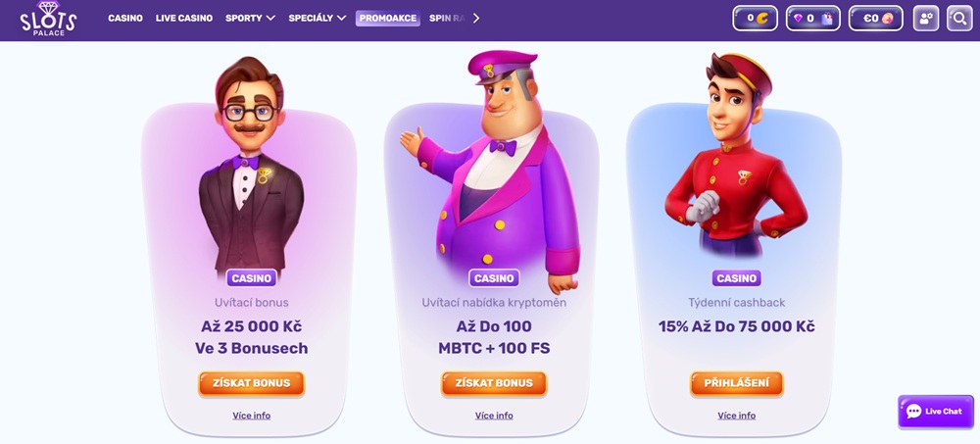Viewport: 980px width, 444px height.
Task: Click ZÍSKAT BONUS for crypto welcome offer
Action: click(494, 383)
